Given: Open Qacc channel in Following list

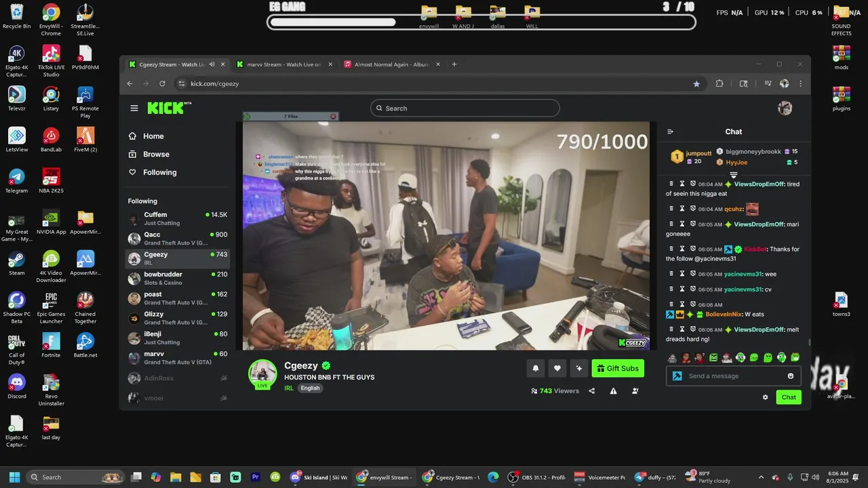Looking at the screenshot, I should pyautogui.click(x=178, y=239).
